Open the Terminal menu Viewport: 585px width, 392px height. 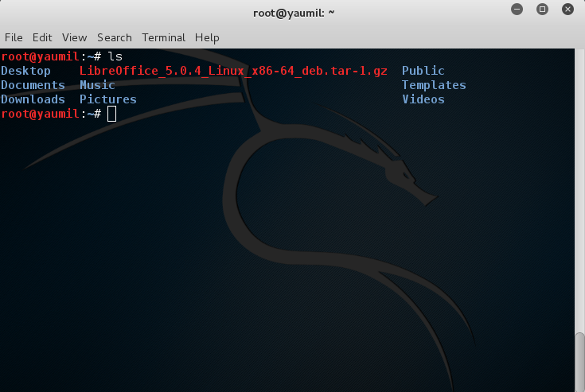point(163,37)
